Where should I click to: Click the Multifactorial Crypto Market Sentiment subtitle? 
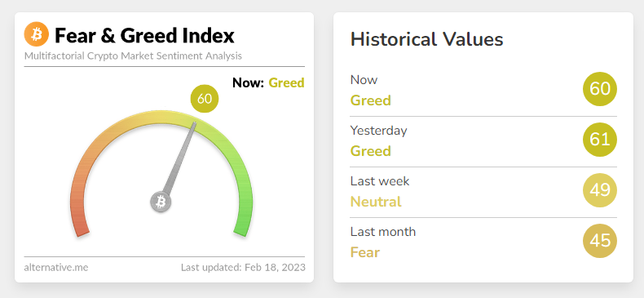133,56
